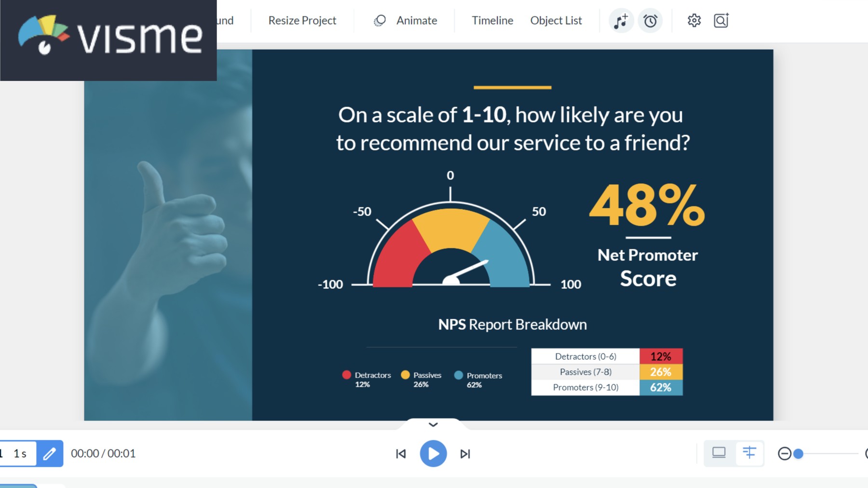Image resolution: width=868 pixels, height=488 pixels.
Task: Click the gauge label 100
Action: point(570,285)
